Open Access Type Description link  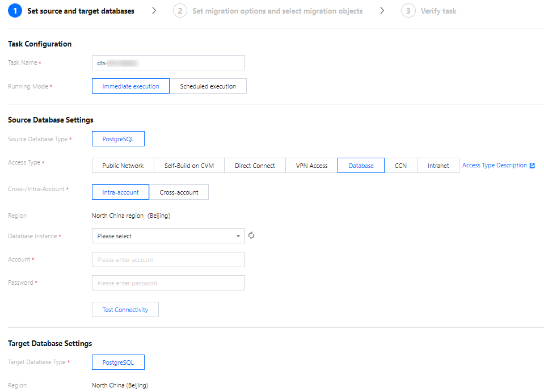(x=495, y=166)
